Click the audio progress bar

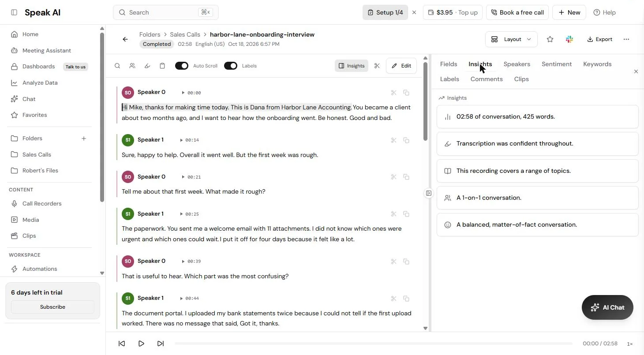click(x=374, y=344)
